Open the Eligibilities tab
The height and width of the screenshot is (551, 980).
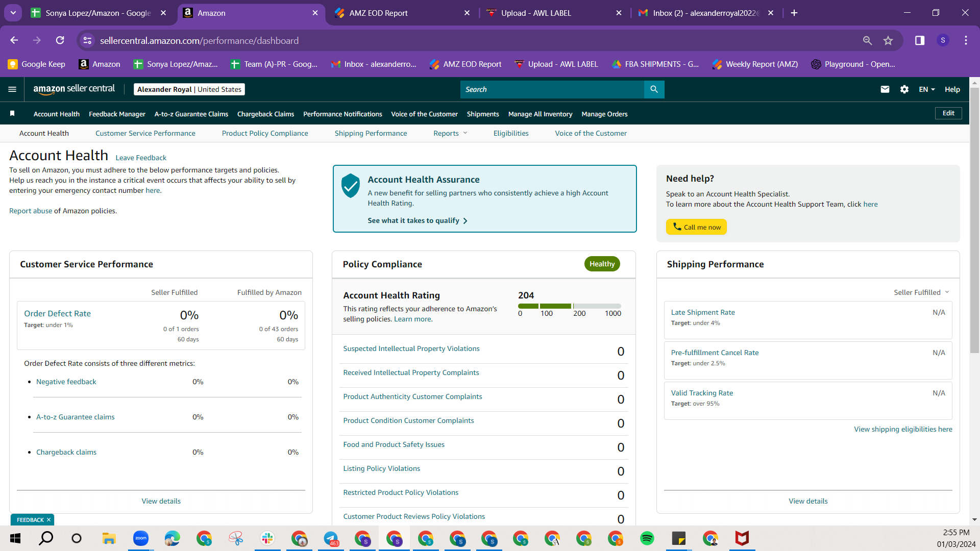[511, 133]
